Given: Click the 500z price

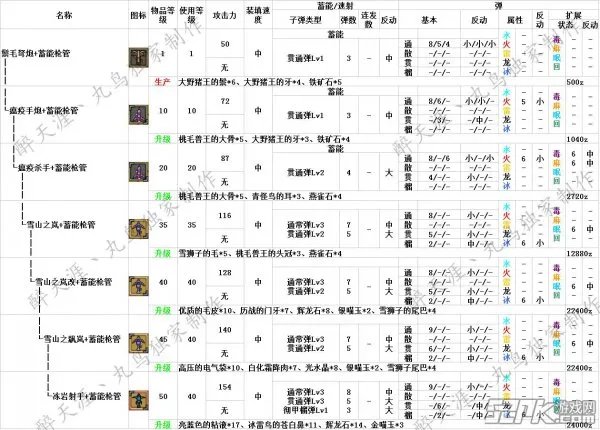Looking at the screenshot, I should pos(575,82).
